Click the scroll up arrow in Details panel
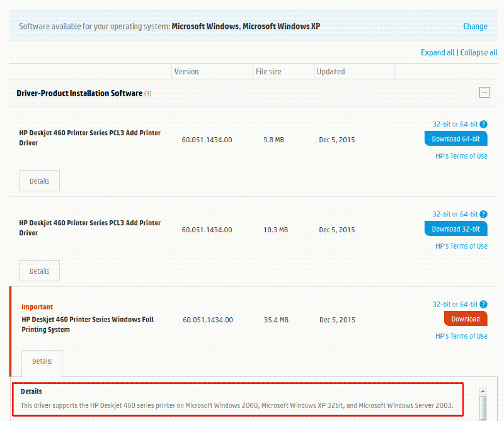Screen dimensions: 504x421 pos(483,391)
